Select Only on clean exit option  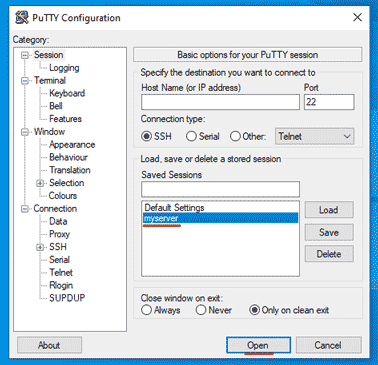(254, 310)
